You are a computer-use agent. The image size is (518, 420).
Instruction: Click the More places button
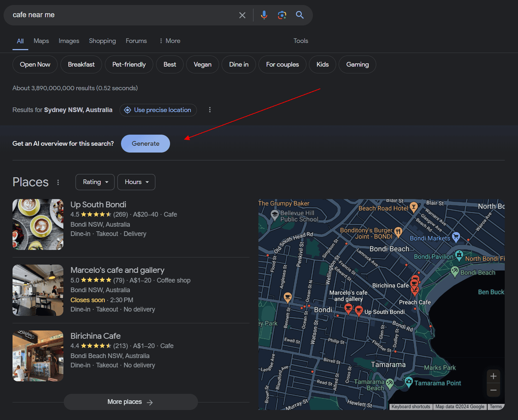pyautogui.click(x=131, y=402)
